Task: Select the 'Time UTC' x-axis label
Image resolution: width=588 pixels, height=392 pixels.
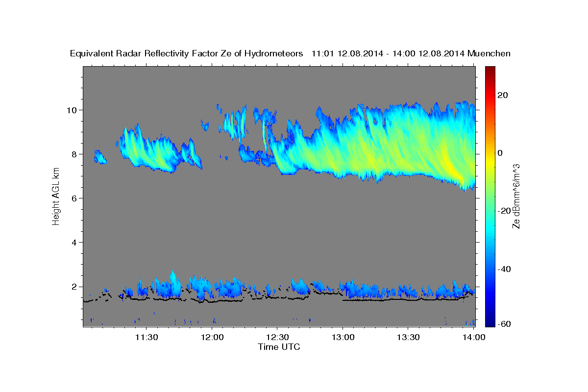Action: pos(279,347)
